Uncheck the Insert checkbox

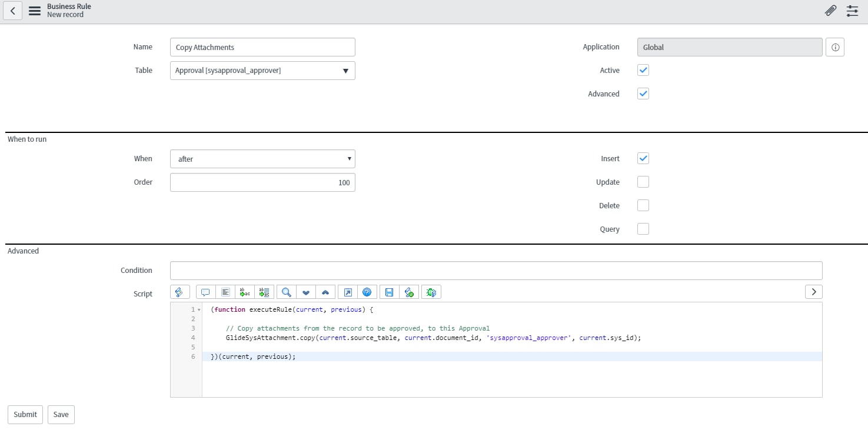click(643, 158)
